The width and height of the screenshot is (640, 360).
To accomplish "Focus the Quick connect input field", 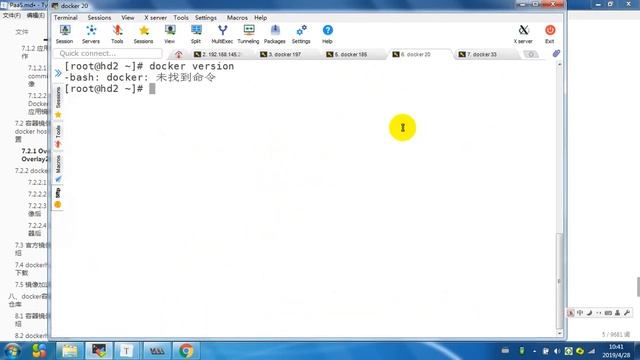I will [x=108, y=53].
